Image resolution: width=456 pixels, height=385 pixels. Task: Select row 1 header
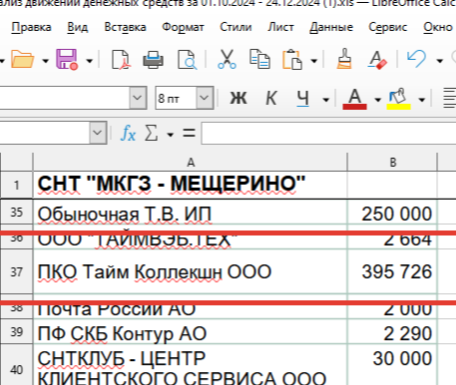pos(16,185)
